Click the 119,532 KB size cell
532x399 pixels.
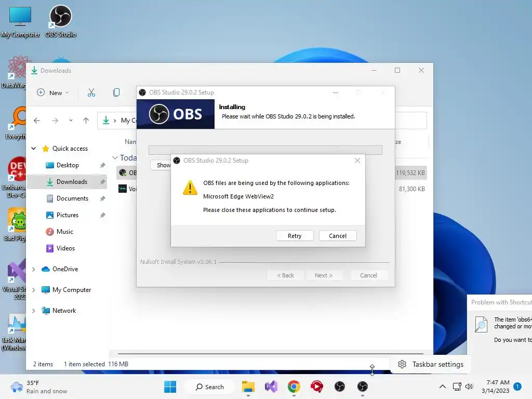410,172
